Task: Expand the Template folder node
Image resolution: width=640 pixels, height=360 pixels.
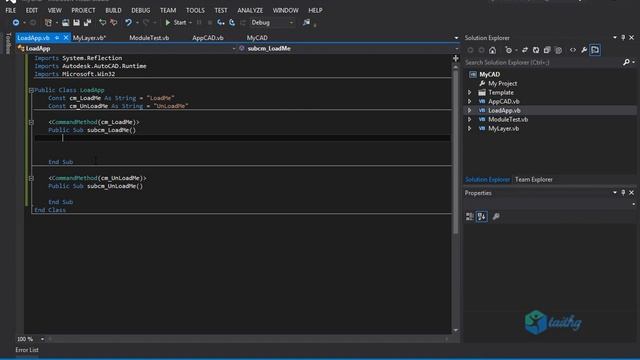Action: 469,93
